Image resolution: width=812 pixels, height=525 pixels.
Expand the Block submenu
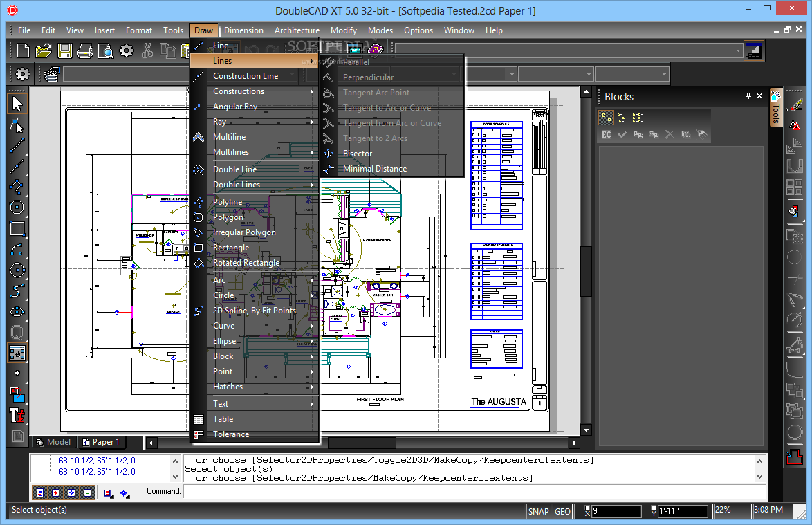(255, 356)
